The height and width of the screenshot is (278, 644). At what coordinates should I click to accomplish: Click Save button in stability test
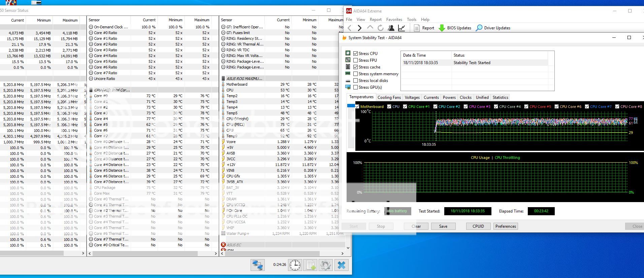click(443, 226)
